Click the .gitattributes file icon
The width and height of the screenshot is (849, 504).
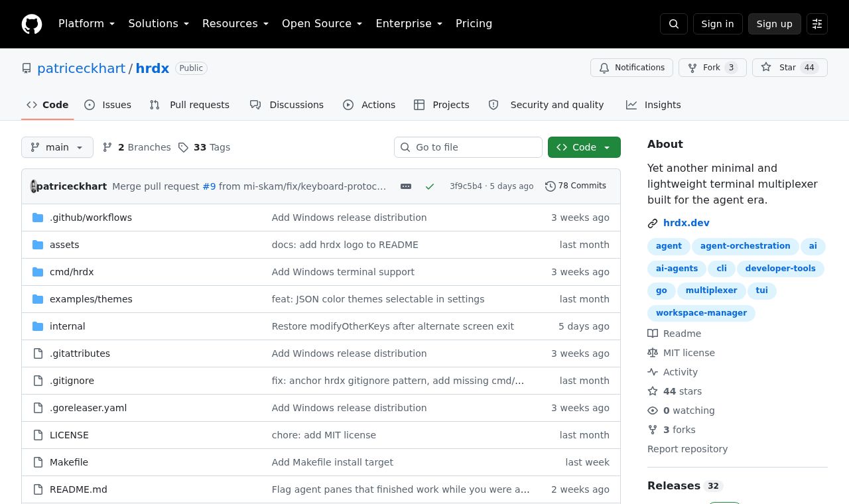coord(38,353)
